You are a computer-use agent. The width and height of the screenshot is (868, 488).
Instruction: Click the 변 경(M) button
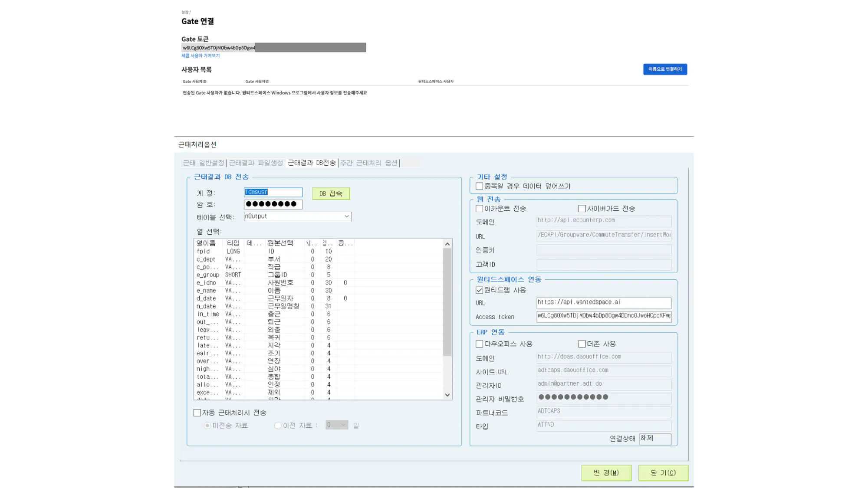point(606,473)
